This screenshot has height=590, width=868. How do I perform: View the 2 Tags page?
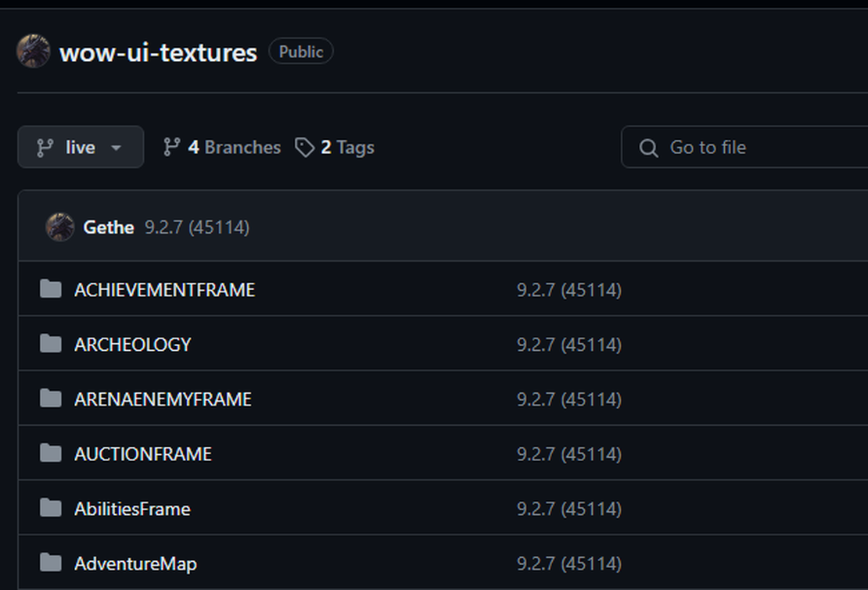coord(335,148)
